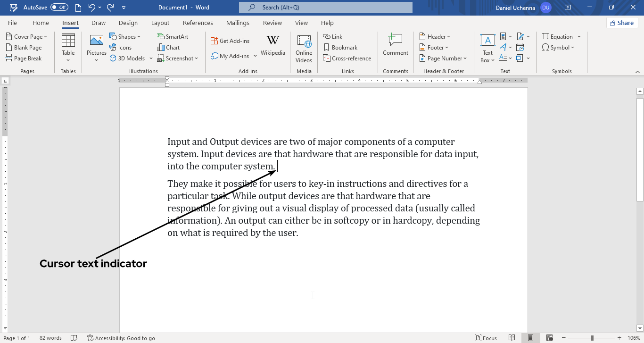Viewport: 644px width, 343px height.
Task: Switch to Focus mode in status bar
Action: (486, 338)
